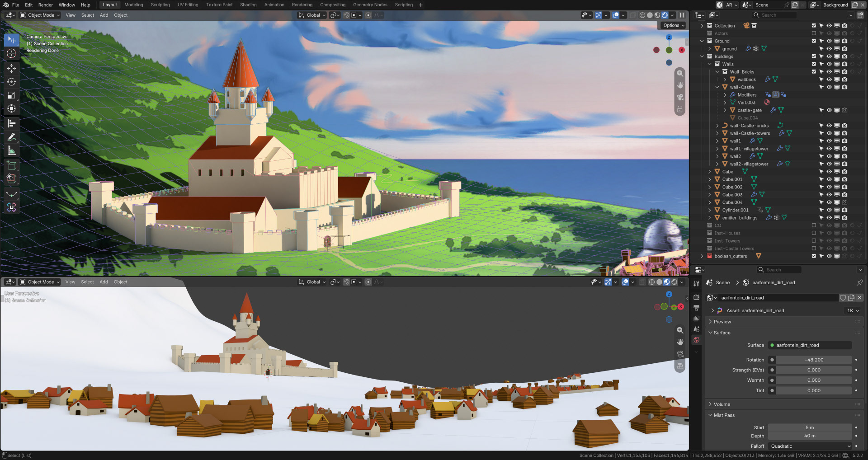The image size is (868, 460).
Task: Select the Measure tool in the left toolbar
Action: (x=12, y=151)
